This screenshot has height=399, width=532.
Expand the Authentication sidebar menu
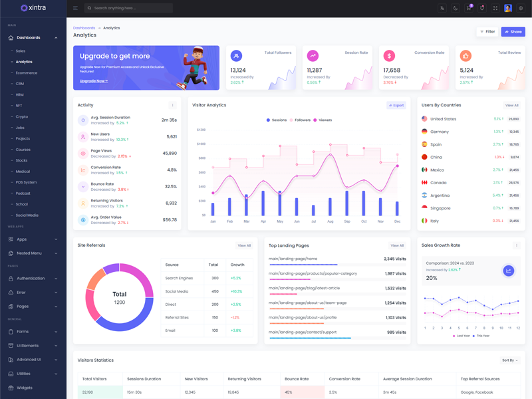pyautogui.click(x=33, y=279)
